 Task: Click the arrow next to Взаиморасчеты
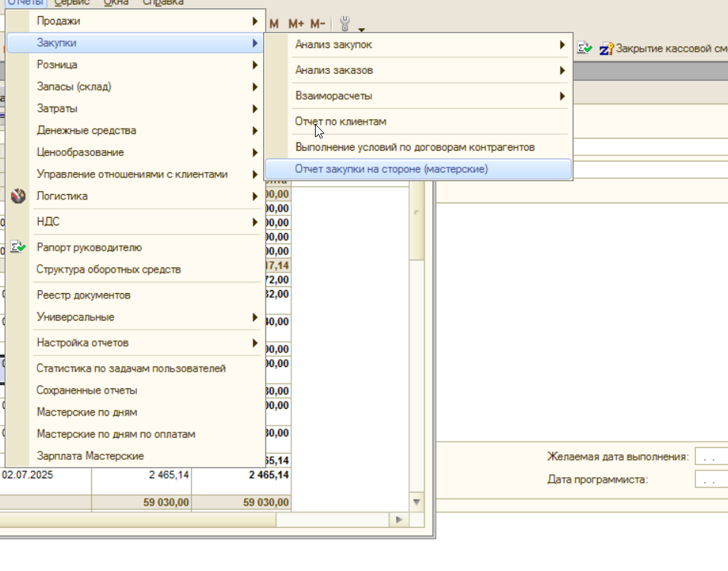point(562,96)
